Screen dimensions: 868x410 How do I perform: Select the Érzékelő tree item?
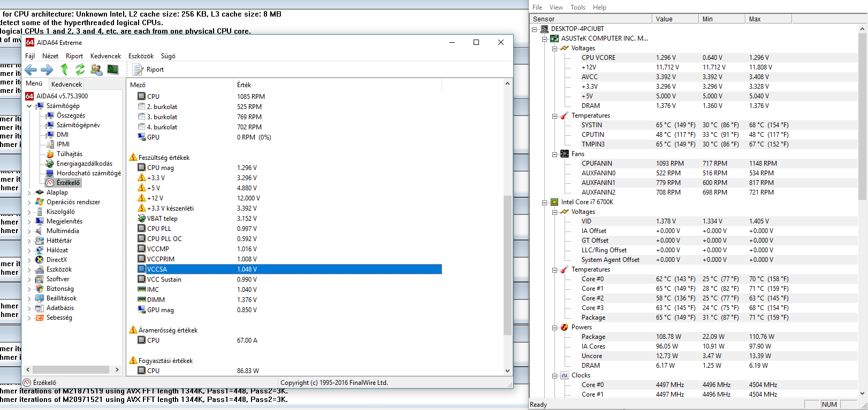tap(68, 183)
